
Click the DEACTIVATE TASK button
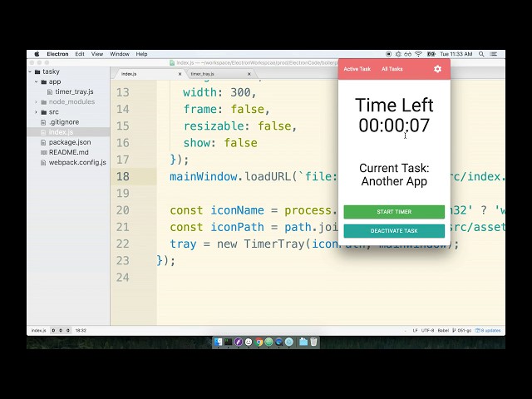[394, 231]
